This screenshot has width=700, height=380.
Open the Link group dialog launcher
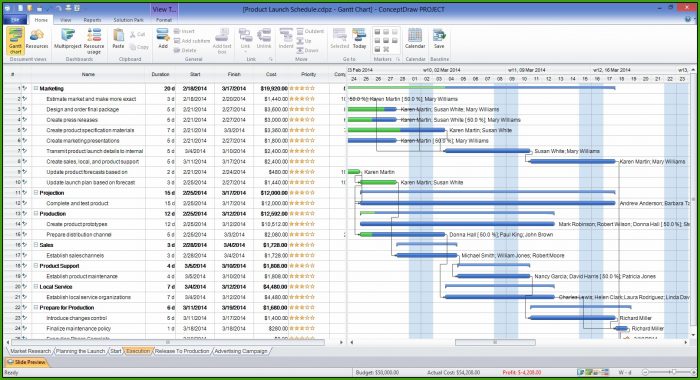[271, 59]
